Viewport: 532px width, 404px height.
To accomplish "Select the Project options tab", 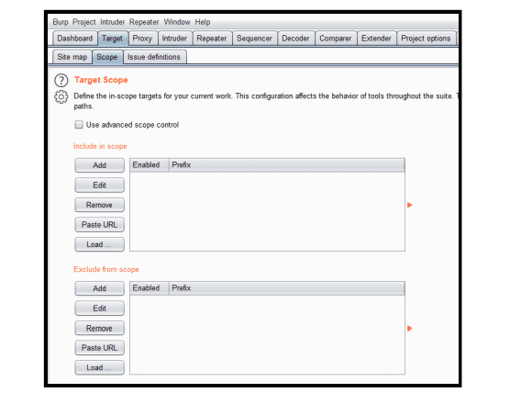I will click(426, 39).
